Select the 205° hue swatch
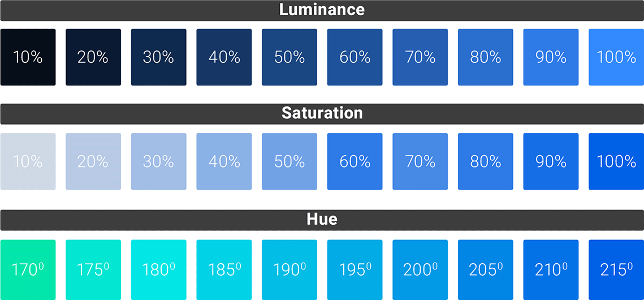 [486, 269]
